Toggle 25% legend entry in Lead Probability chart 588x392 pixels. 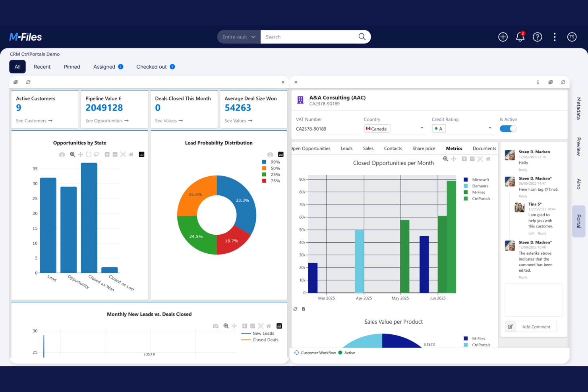pyautogui.click(x=271, y=175)
